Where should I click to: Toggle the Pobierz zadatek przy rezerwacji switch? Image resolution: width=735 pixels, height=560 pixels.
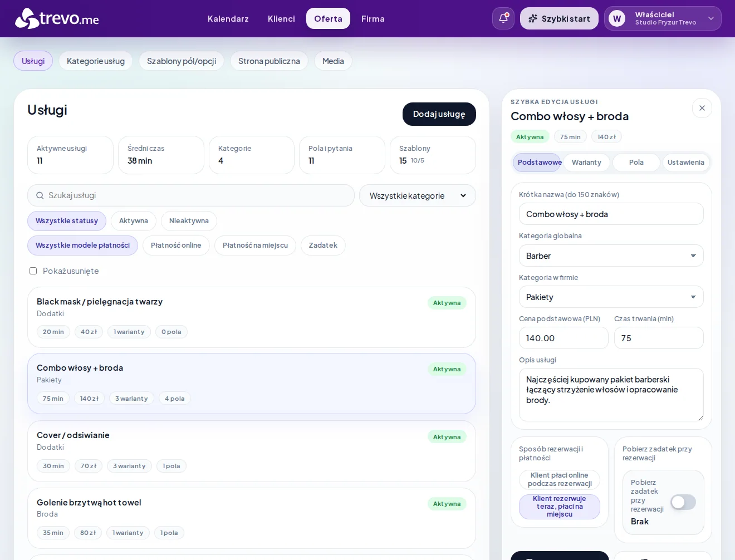click(x=683, y=502)
